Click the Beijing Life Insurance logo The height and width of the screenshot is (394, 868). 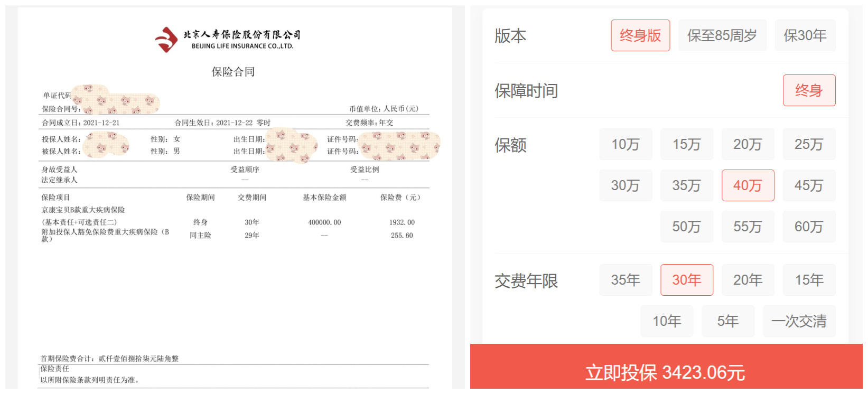228,39
